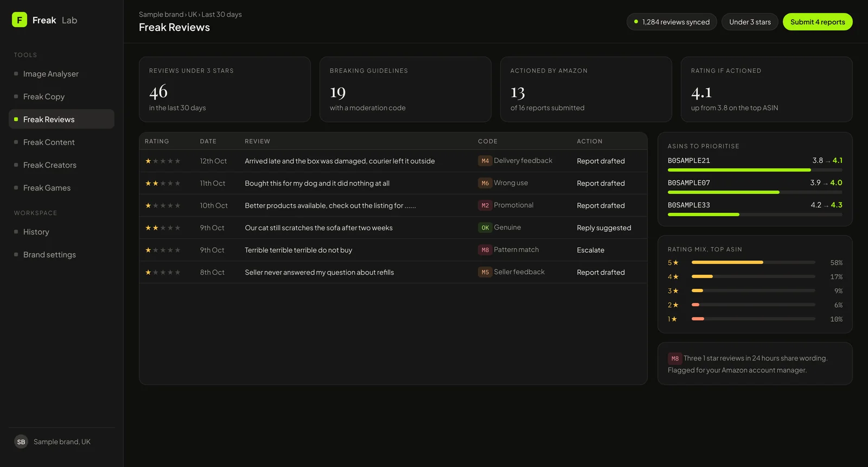Click the M5 code badge

[x=485, y=272]
